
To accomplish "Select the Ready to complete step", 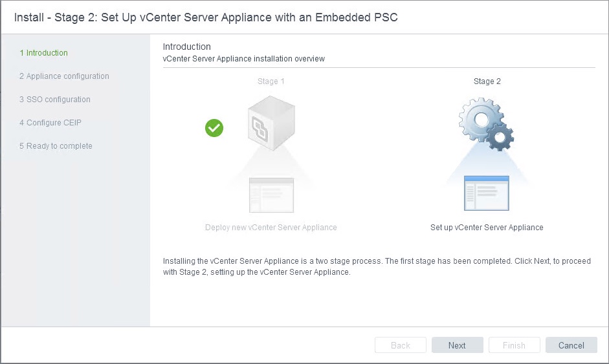I will pyautogui.click(x=56, y=146).
